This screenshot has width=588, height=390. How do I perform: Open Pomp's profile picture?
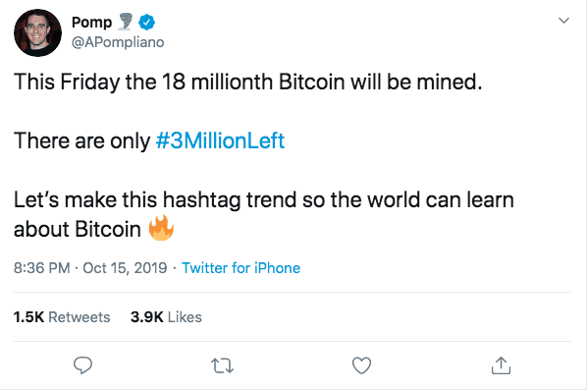click(37, 32)
